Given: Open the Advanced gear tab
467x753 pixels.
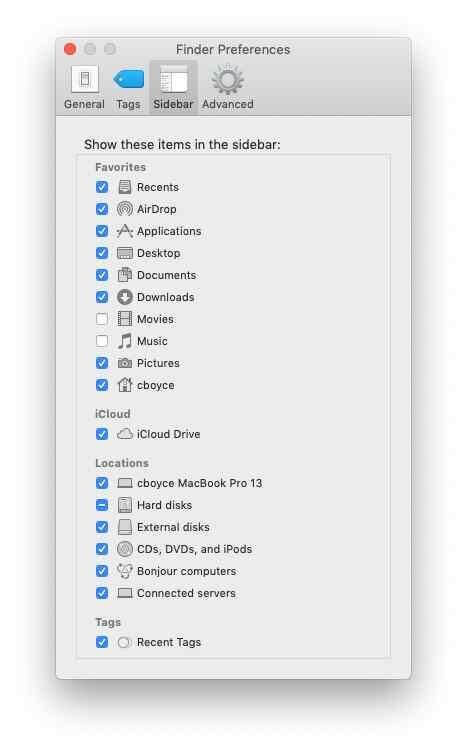Looking at the screenshot, I should point(228,88).
